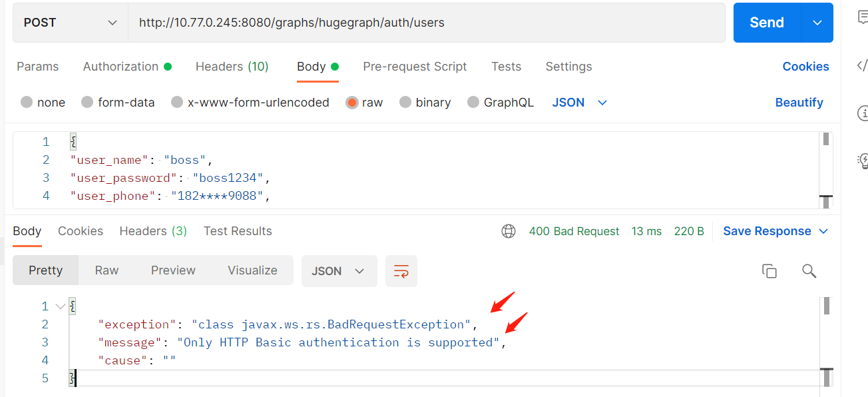
Task: Switch to the Raw response view
Action: [x=107, y=270]
